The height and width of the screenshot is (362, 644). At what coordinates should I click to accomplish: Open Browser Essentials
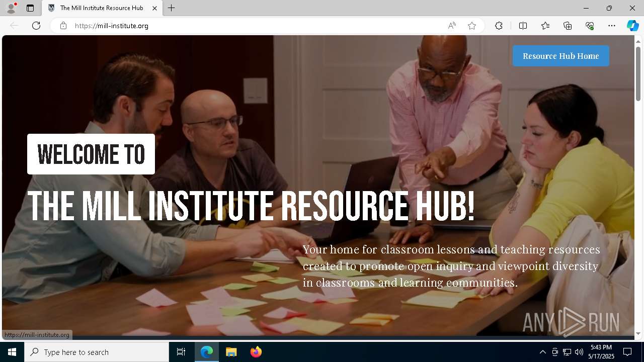(x=590, y=26)
